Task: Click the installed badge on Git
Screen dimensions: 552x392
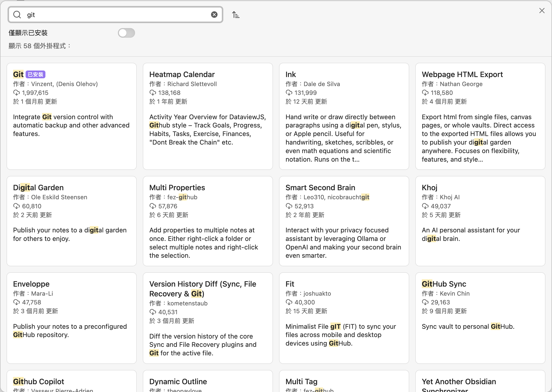Action: click(x=35, y=75)
